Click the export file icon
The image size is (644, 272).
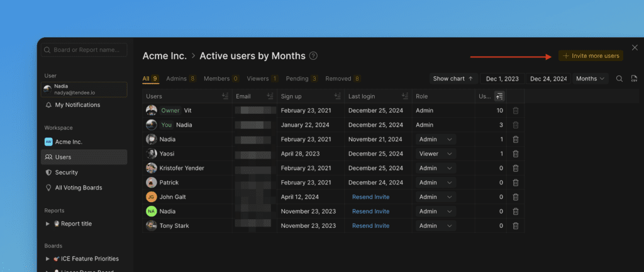tap(635, 79)
